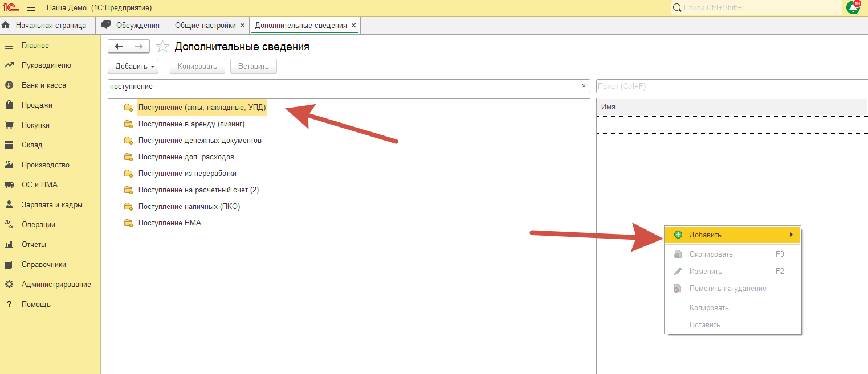Select Поступление НМА in the list

[x=169, y=223]
